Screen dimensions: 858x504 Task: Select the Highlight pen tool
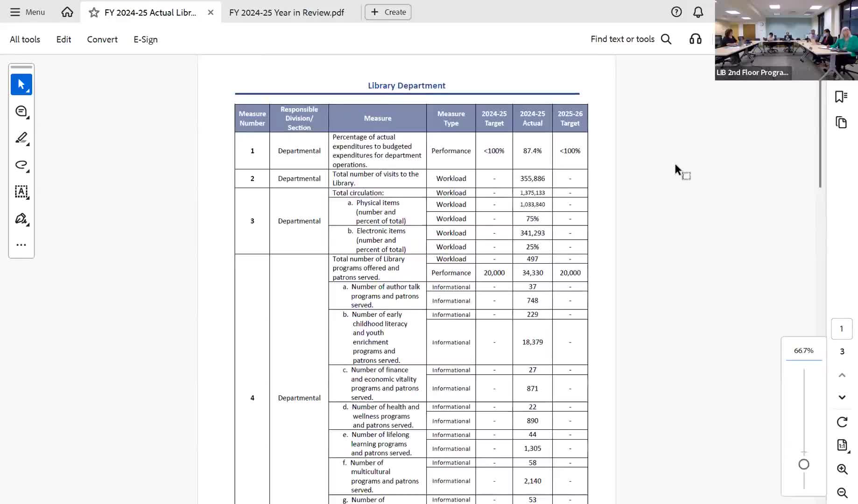pyautogui.click(x=21, y=138)
